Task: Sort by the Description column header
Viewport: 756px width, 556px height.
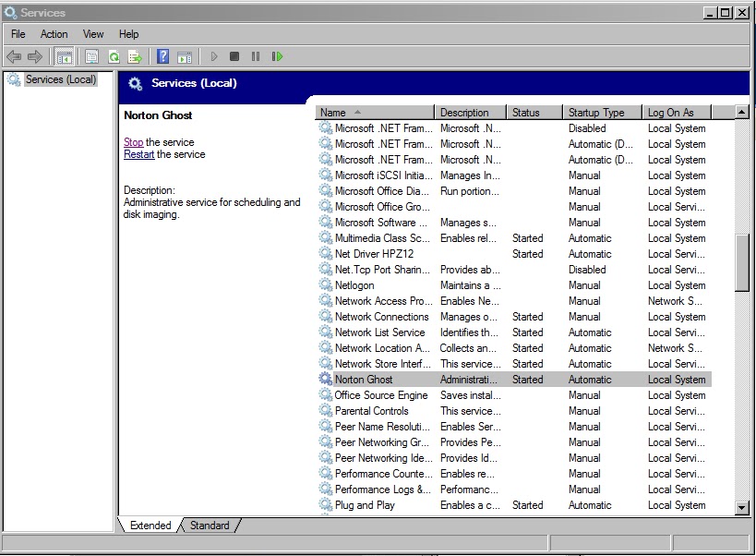Action: [x=470, y=113]
